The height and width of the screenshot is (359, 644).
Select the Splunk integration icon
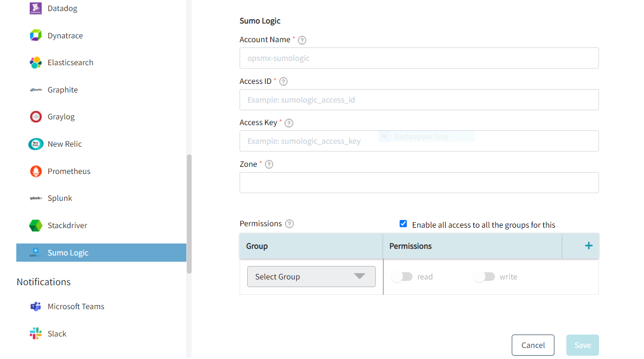point(35,198)
